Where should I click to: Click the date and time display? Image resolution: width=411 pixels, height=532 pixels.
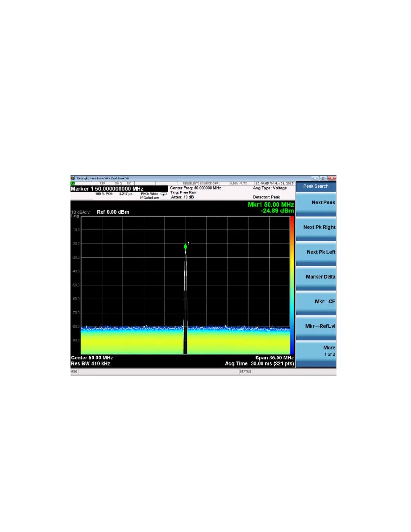(274, 183)
